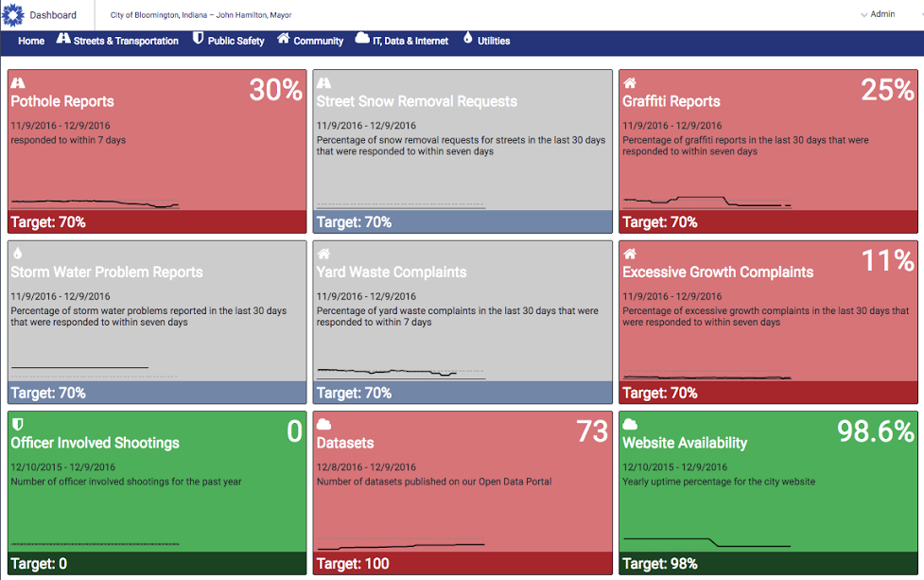Image resolution: width=924 pixels, height=580 pixels.
Task: Click shield icon beside Public Safety
Action: [198, 39]
